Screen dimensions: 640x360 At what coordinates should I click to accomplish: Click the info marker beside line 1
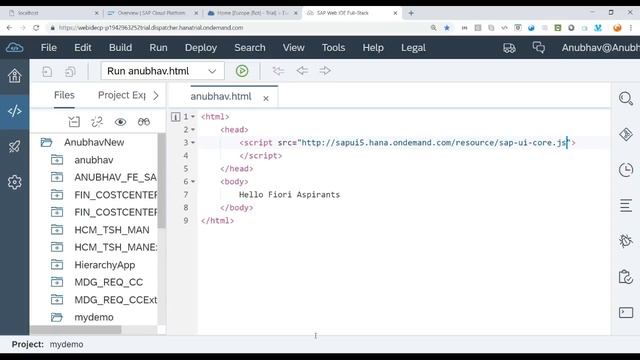pos(176,117)
